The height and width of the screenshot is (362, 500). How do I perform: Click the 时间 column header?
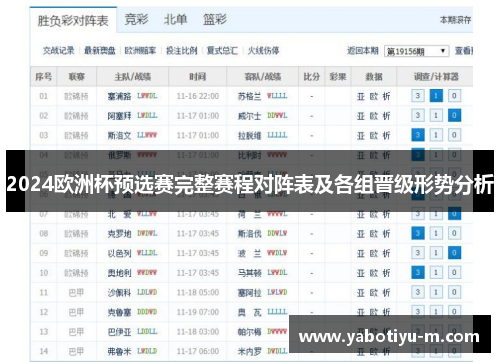[x=198, y=77]
